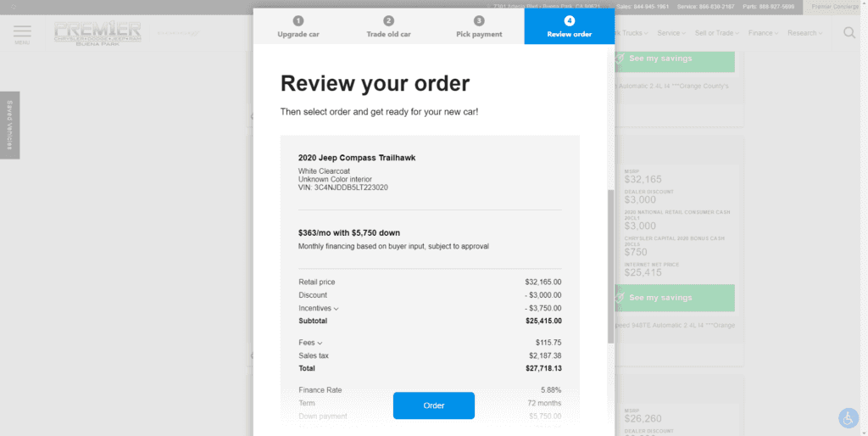Open the accessibility widget icon
The width and height of the screenshot is (868, 436).
click(x=848, y=417)
